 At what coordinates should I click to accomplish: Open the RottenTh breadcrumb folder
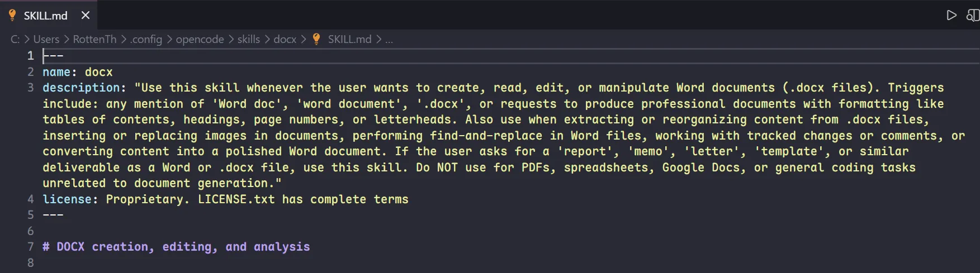[94, 39]
